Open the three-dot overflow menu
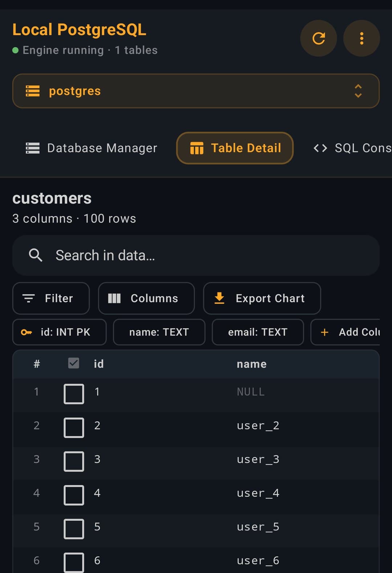 [x=362, y=38]
